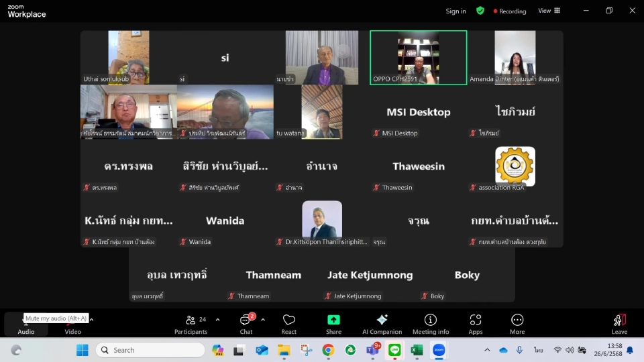Screen dimensions: 644x362
Task: Select Amanda Dinter's video tile
Action: tap(515, 58)
